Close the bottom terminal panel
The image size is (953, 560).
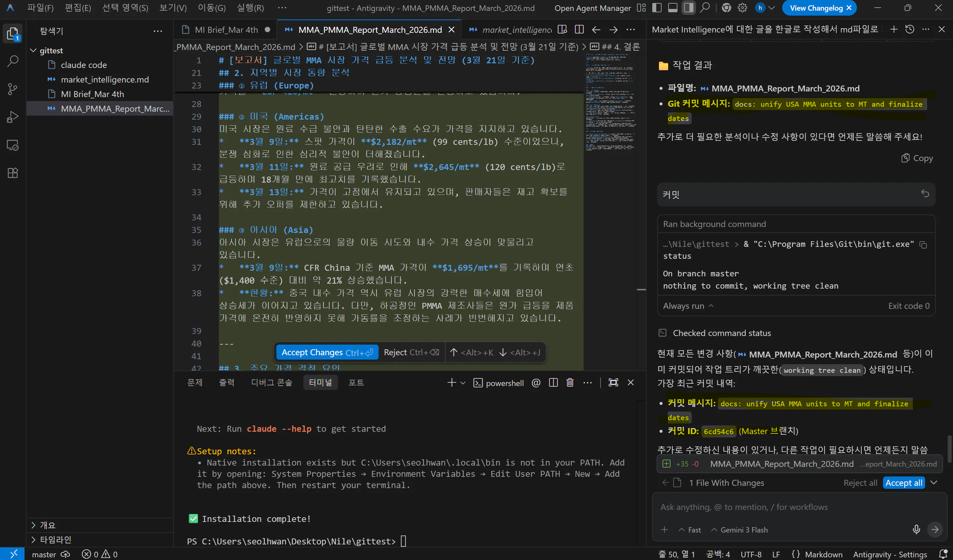(x=631, y=383)
